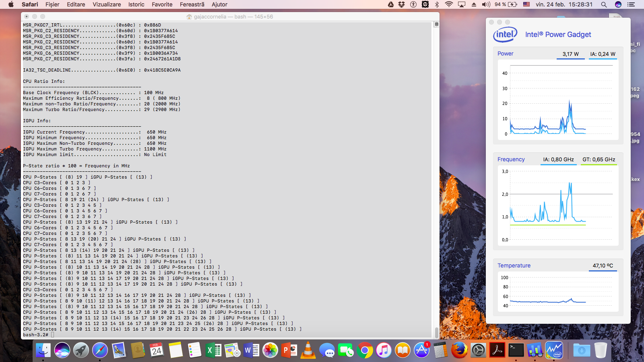Launch Siri from the dock
This screenshot has height=362, width=644.
62,350
